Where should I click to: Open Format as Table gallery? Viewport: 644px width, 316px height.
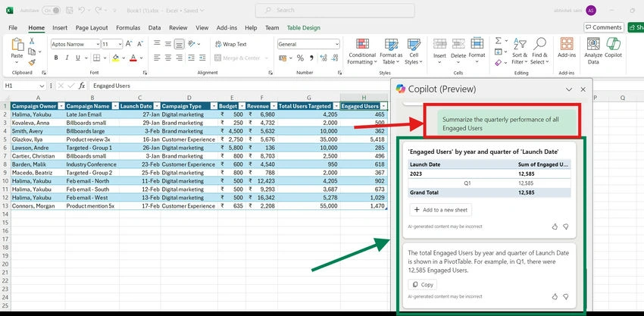pos(391,52)
